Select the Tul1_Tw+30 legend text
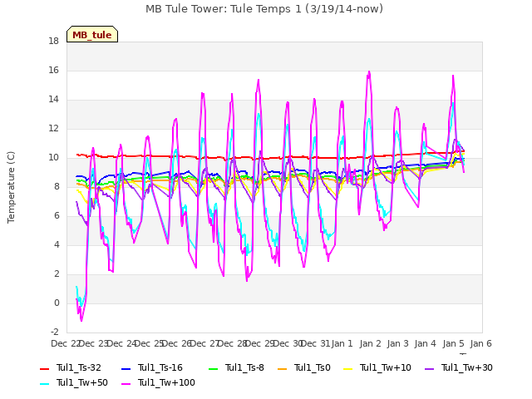 pyautogui.click(x=467, y=367)
